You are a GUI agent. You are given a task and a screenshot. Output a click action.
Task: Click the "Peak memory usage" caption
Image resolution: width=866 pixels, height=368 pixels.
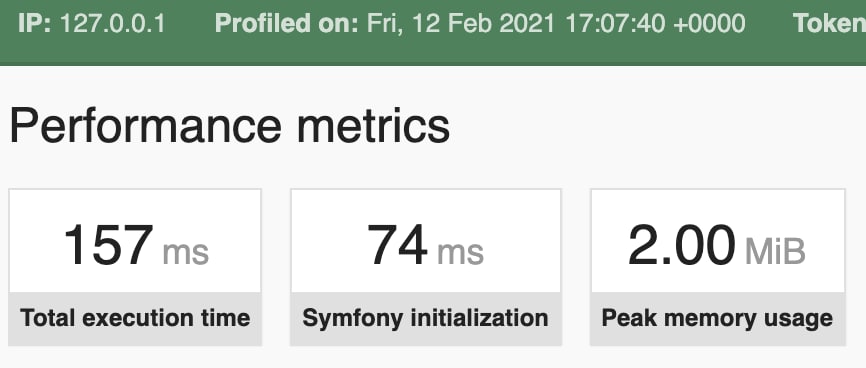(x=717, y=318)
